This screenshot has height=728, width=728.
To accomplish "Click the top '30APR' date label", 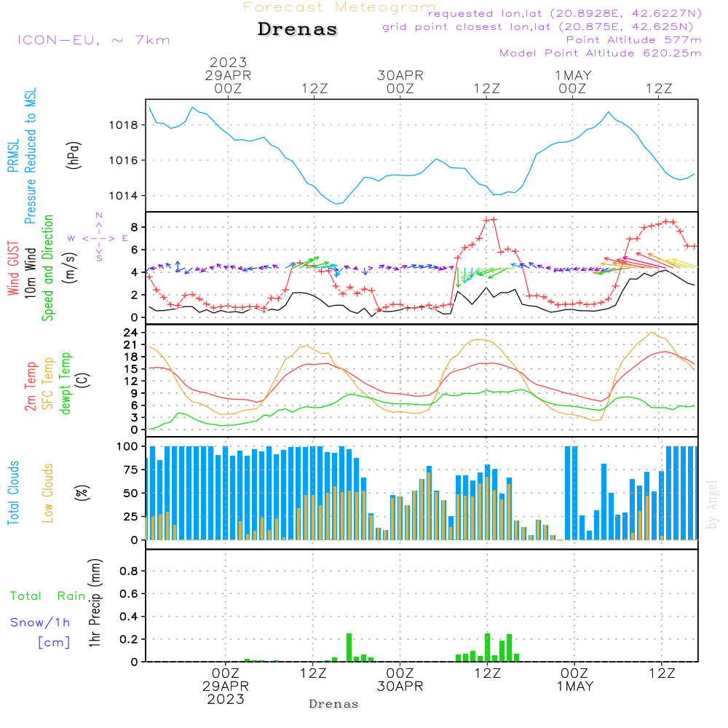I will [x=400, y=75].
